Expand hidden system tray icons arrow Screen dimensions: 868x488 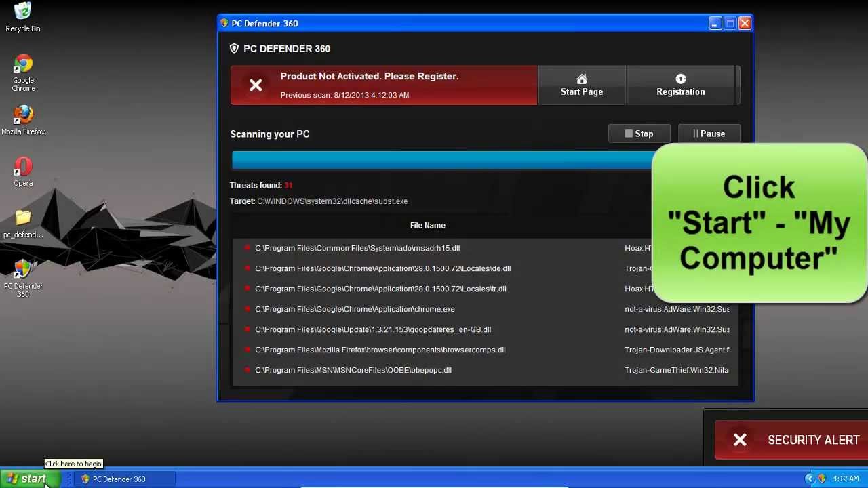pyautogui.click(x=809, y=479)
